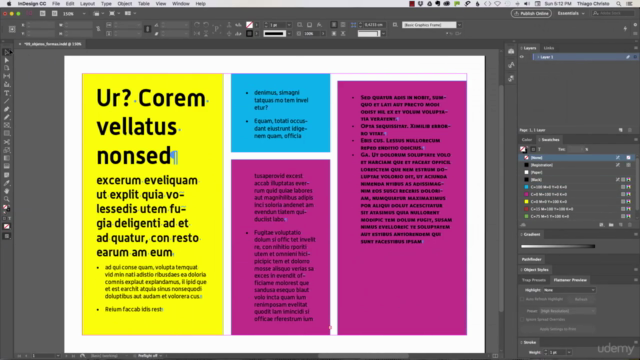This screenshot has width=640, height=360.
Task: Toggle visibility eye for Layer 1
Action: pyautogui.click(x=522, y=57)
